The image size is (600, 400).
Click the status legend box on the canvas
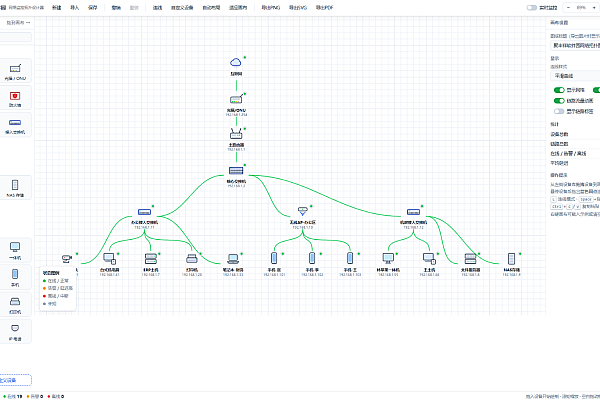point(58,289)
